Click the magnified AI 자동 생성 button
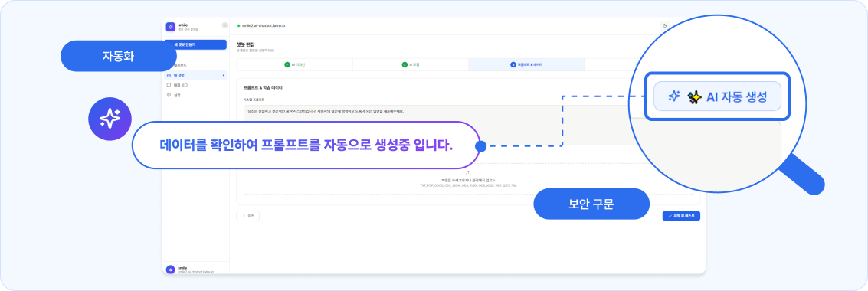The width and height of the screenshot is (868, 291). pyautogui.click(x=717, y=96)
